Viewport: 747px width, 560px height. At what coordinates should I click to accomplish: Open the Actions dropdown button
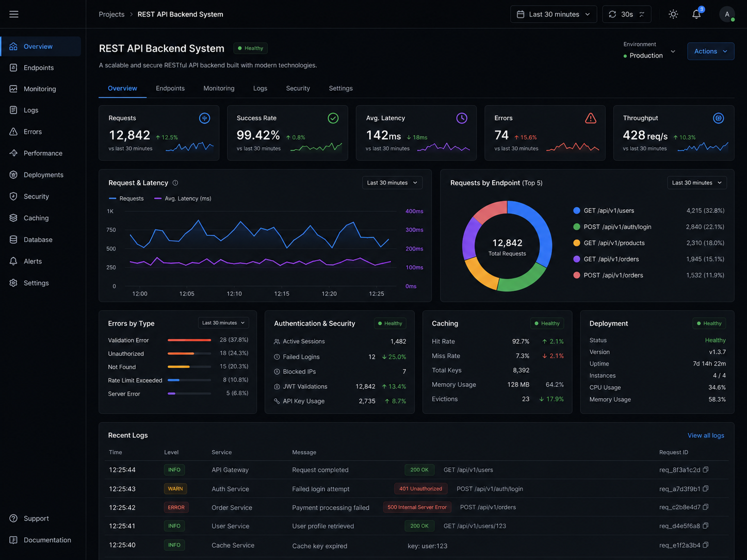tap(710, 52)
